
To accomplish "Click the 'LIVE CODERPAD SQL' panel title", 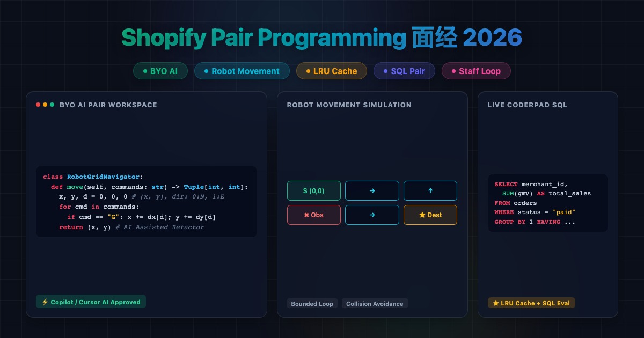I will (x=528, y=105).
